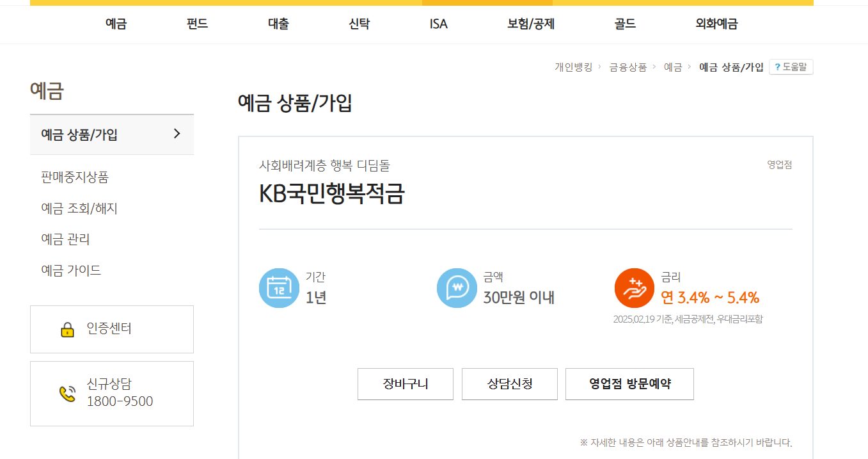Click the 금융상품 breadcrumb link

pos(627,67)
